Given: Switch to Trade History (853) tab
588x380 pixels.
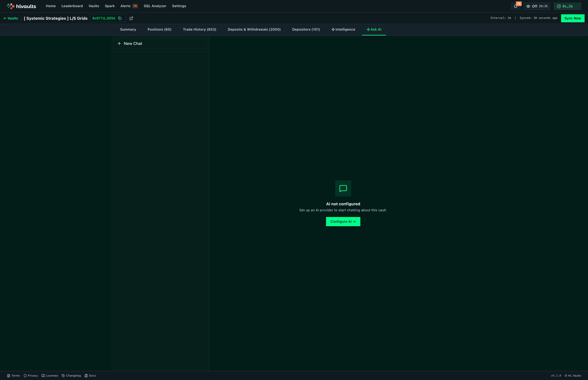Looking at the screenshot, I should (199, 29).
